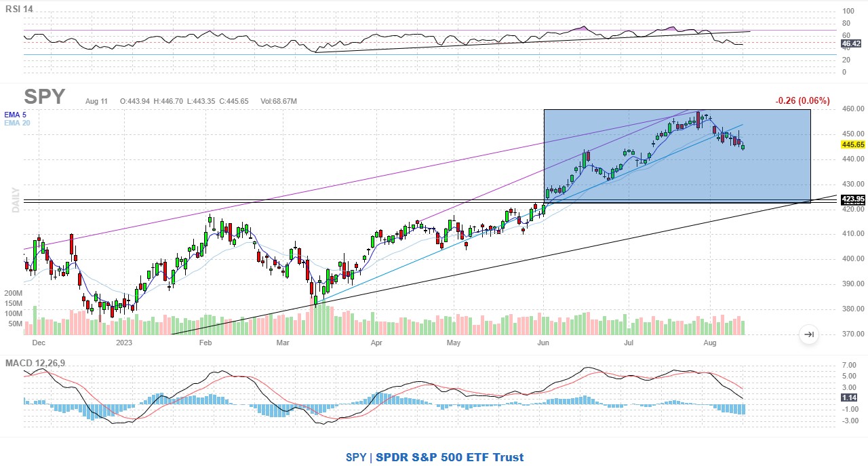
Task: Click the SPY ticker symbol label
Action: 45,97
